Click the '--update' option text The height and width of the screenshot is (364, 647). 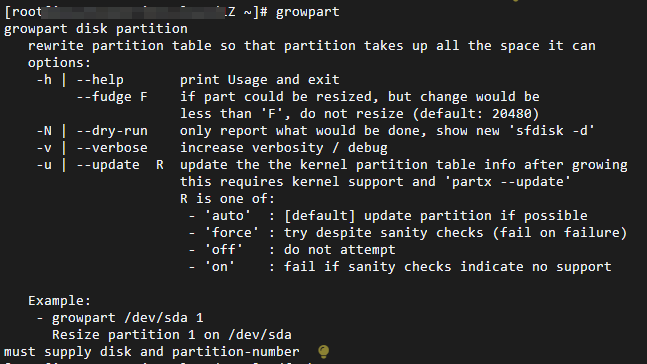[108, 165]
